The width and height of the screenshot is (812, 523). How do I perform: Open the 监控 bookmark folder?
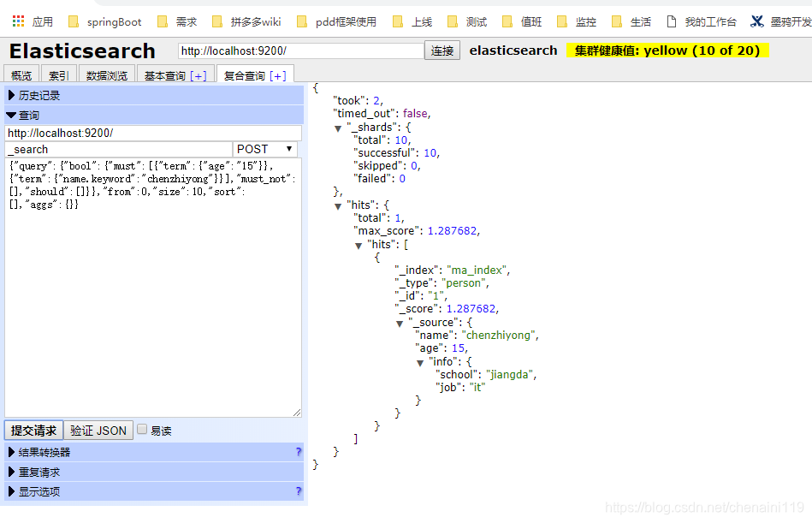tap(577, 21)
